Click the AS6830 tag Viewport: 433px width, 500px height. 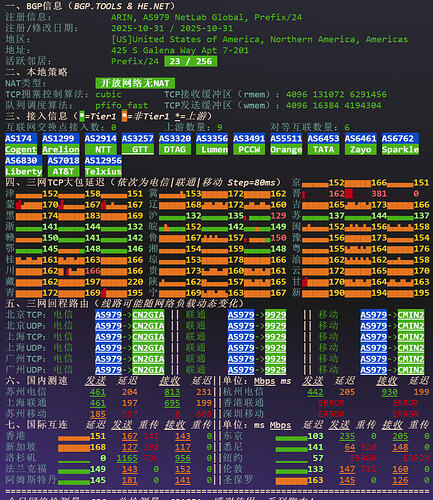tap(23, 160)
